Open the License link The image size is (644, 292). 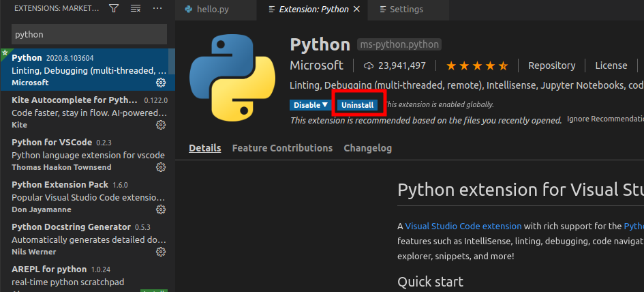[x=611, y=65]
